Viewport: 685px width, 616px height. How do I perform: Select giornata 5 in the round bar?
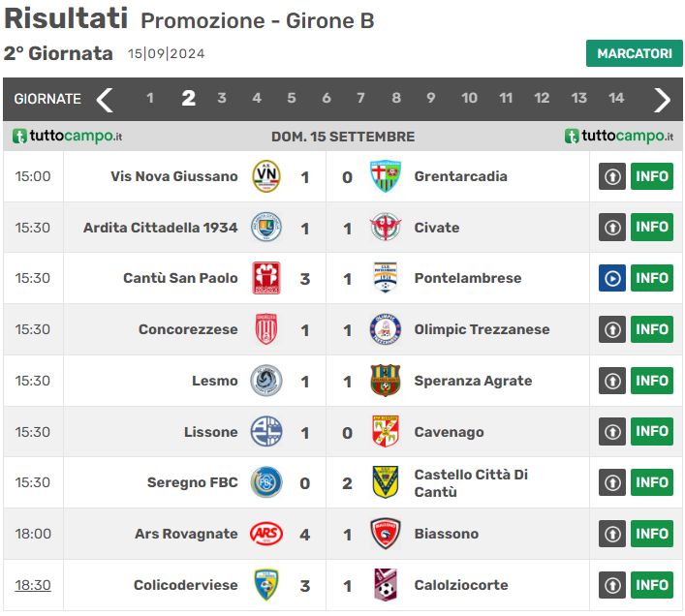pos(292,98)
